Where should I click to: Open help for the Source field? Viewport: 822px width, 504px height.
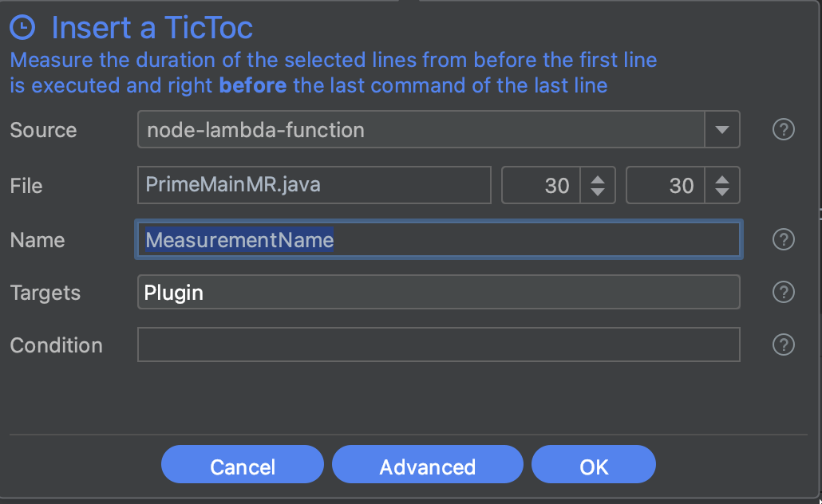tap(784, 130)
